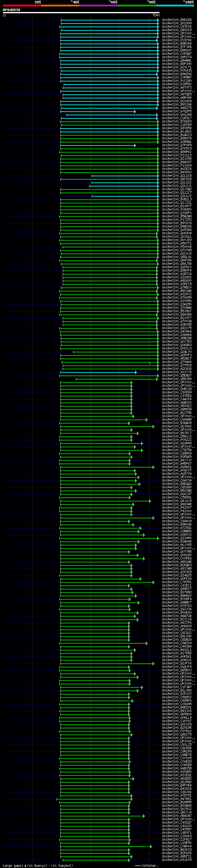The image size is (197, 868).
Task: Open hit UniRef100_Q01908
Action: coord(177,23)
